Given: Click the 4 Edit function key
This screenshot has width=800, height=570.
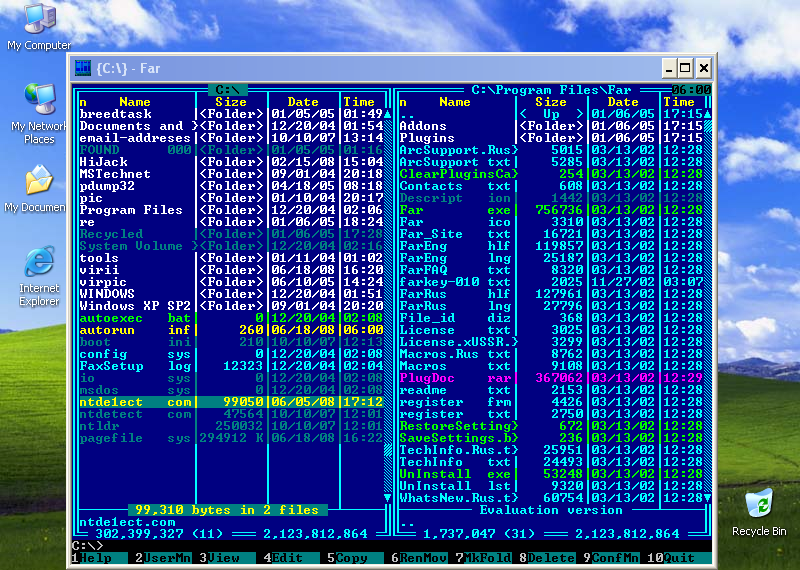Looking at the screenshot, I should pyautogui.click(x=291, y=558).
